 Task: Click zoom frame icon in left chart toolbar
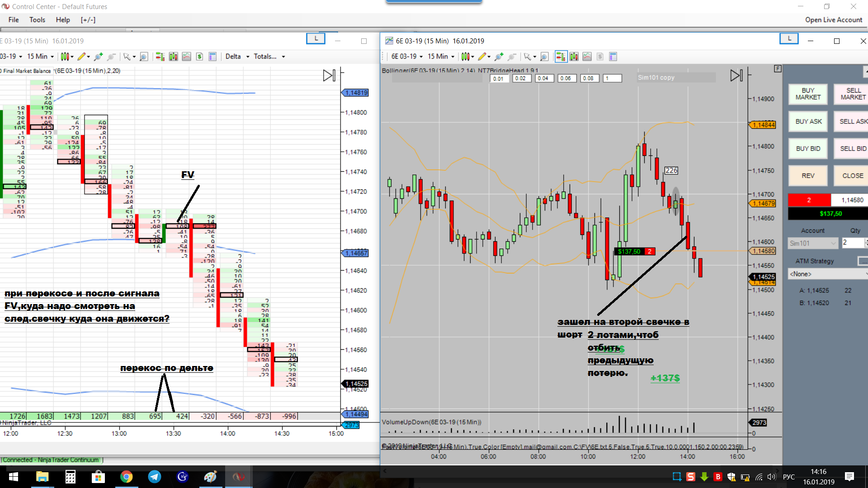(x=143, y=56)
